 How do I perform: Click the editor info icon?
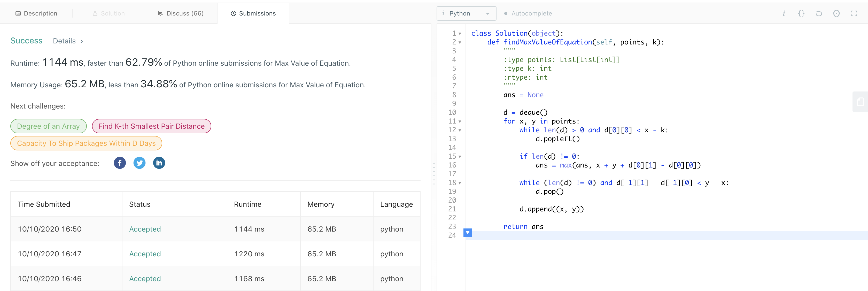[x=784, y=13]
